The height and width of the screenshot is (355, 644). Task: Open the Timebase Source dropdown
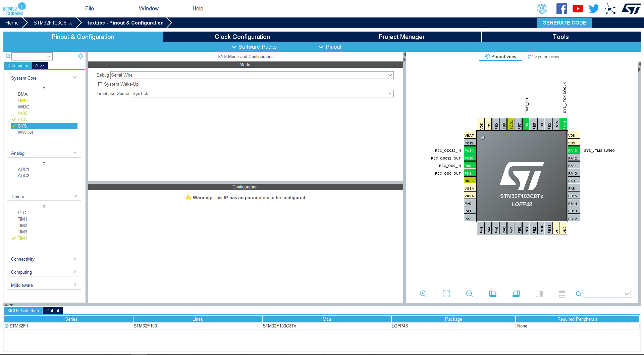(x=263, y=94)
